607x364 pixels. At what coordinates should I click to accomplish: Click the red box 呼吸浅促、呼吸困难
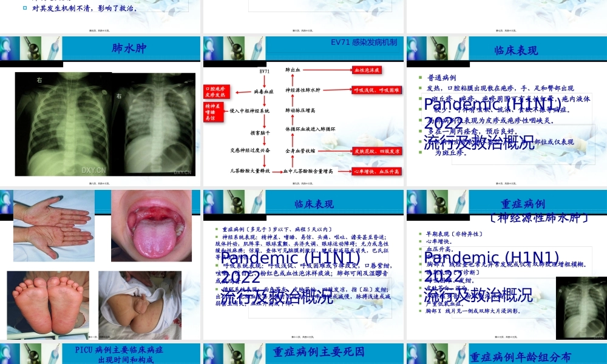tap(377, 90)
